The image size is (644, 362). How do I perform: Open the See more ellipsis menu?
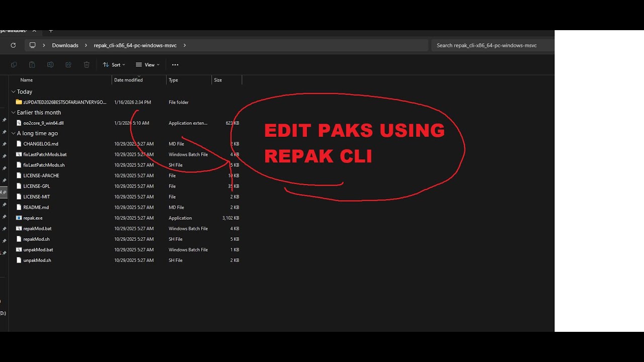(x=175, y=65)
